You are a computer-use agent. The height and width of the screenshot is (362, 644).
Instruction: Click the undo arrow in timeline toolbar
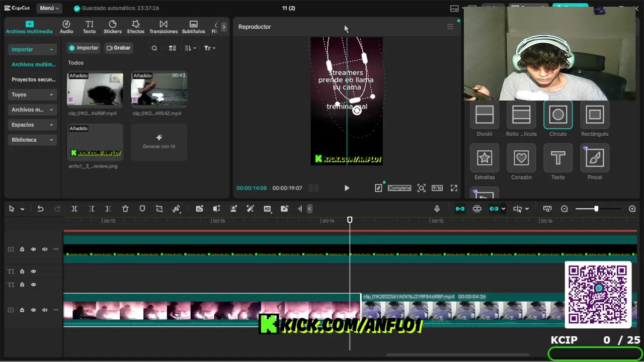(40, 209)
